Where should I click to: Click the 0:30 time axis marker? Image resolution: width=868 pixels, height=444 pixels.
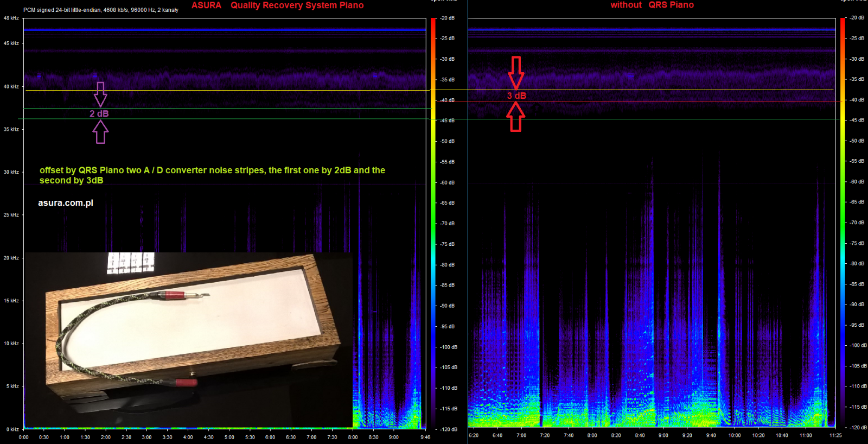[x=44, y=437]
